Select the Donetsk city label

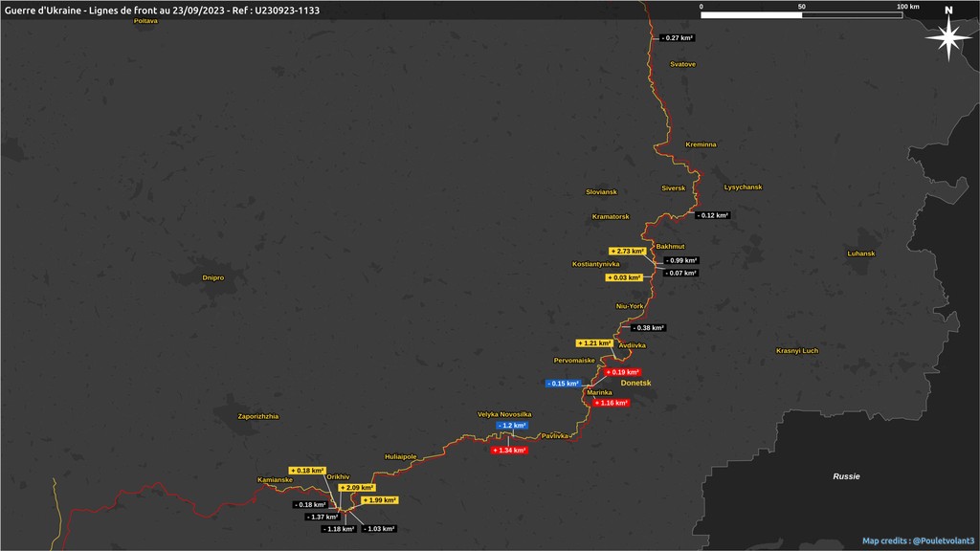(635, 383)
